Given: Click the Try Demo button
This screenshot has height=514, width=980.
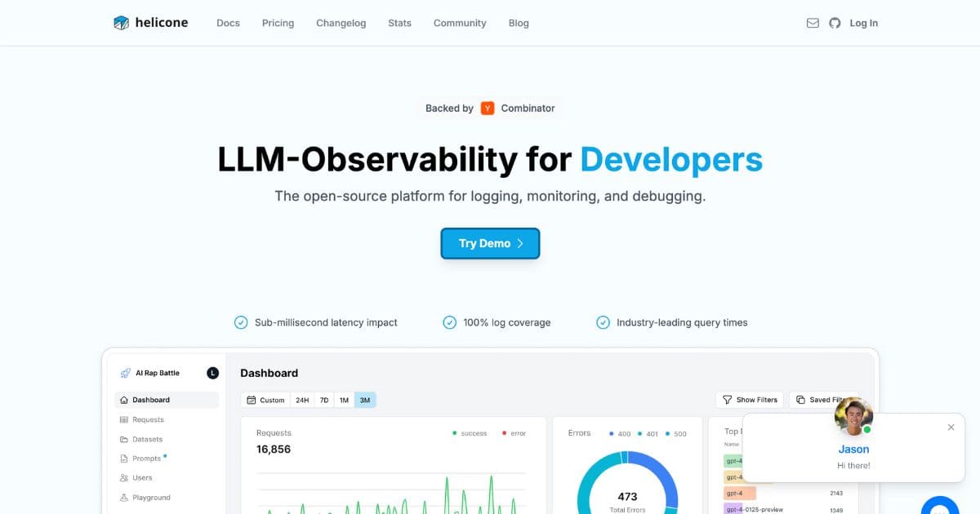Looking at the screenshot, I should pyautogui.click(x=490, y=243).
